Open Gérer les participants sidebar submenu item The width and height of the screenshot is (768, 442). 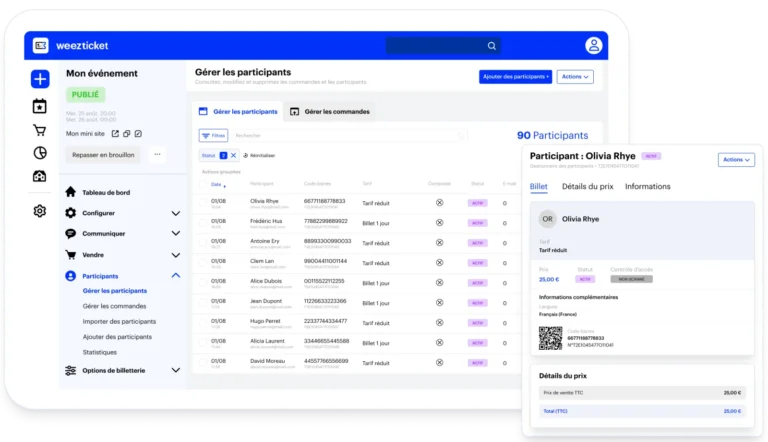click(x=115, y=291)
